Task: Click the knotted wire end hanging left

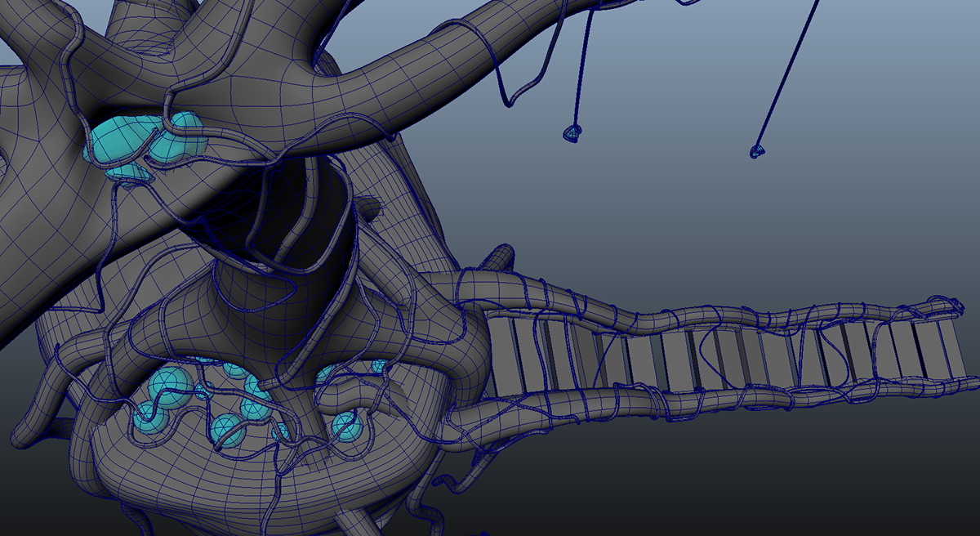Action: coord(574,133)
